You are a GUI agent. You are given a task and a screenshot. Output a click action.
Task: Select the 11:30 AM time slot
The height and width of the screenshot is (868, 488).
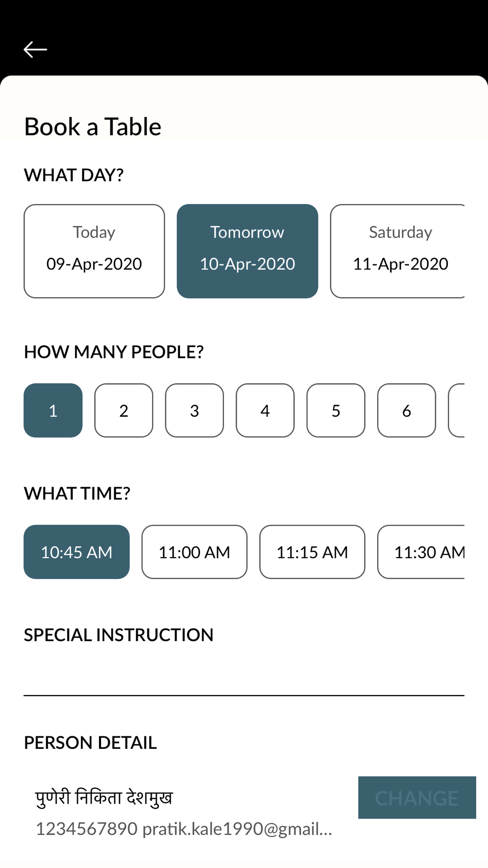(422, 552)
